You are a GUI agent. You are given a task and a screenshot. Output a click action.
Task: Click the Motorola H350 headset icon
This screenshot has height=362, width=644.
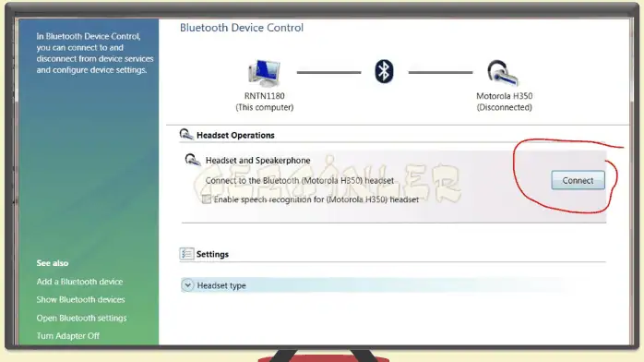503,73
